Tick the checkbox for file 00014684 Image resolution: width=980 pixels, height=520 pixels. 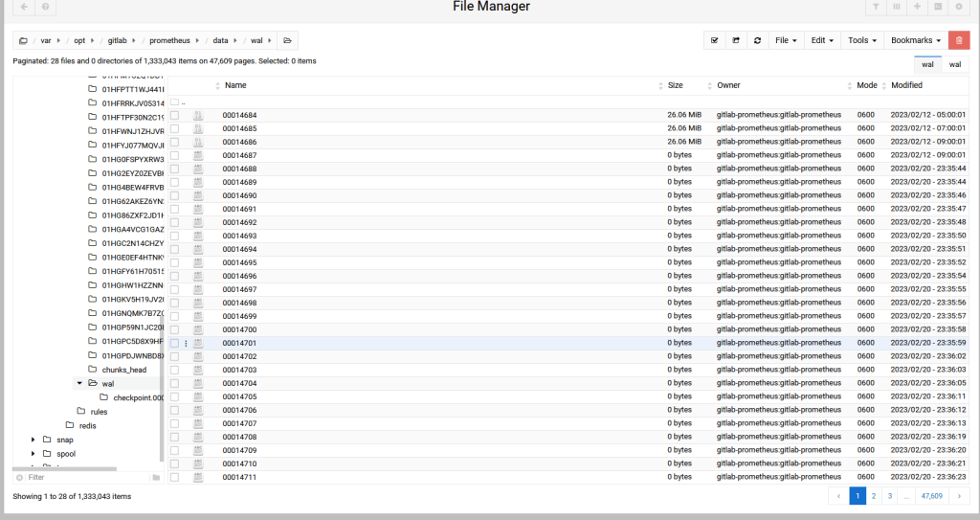174,115
